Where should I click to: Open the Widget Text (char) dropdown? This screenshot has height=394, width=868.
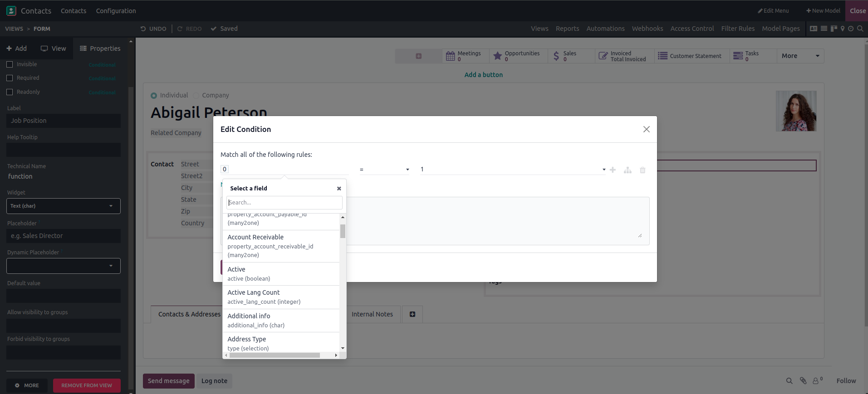point(64,206)
